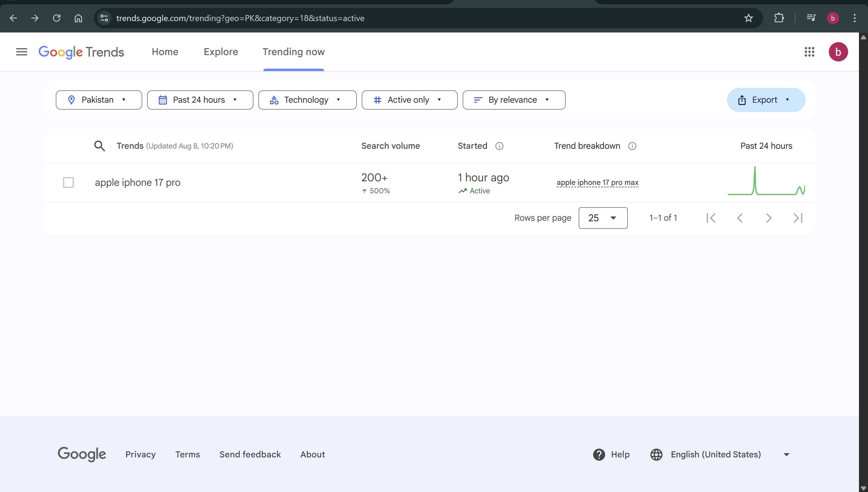Go to the last page of results
Viewport: 868px width, 492px height.
798,218
